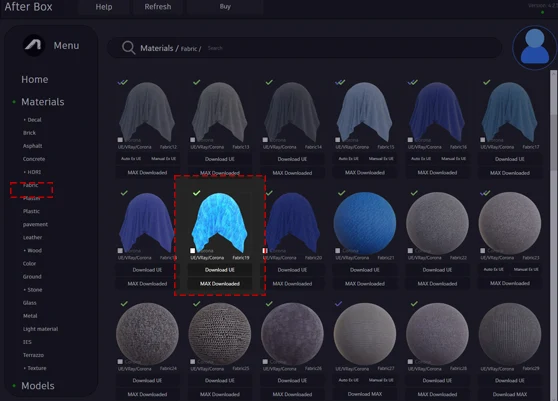This screenshot has width=558, height=401.
Task: Click green checkmark on Fabric13
Action: click(x=196, y=82)
